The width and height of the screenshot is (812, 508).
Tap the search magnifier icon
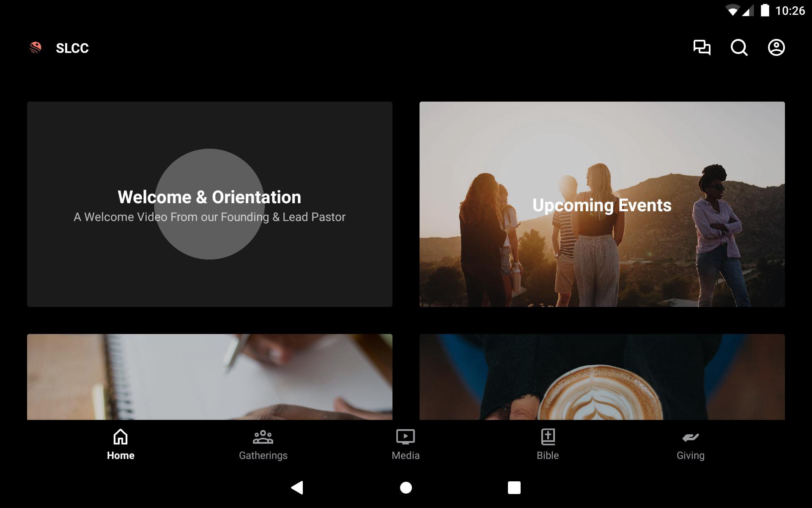739,47
